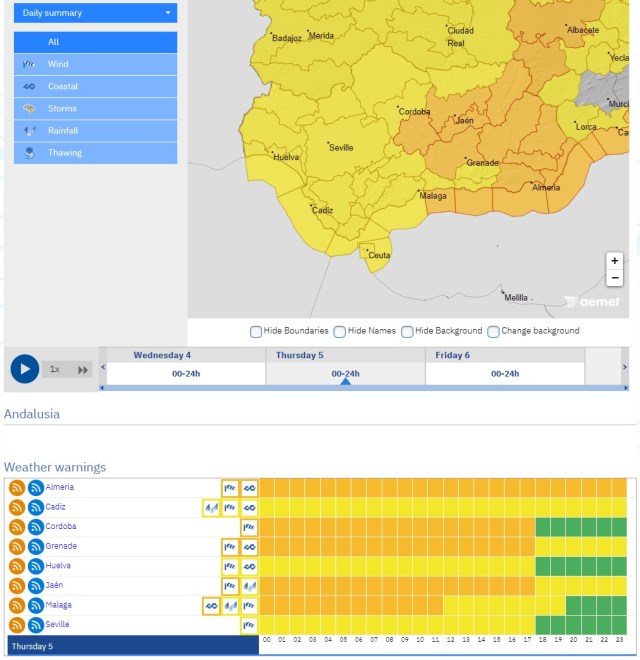Enable the Hide Boundaries checkbox

click(256, 331)
